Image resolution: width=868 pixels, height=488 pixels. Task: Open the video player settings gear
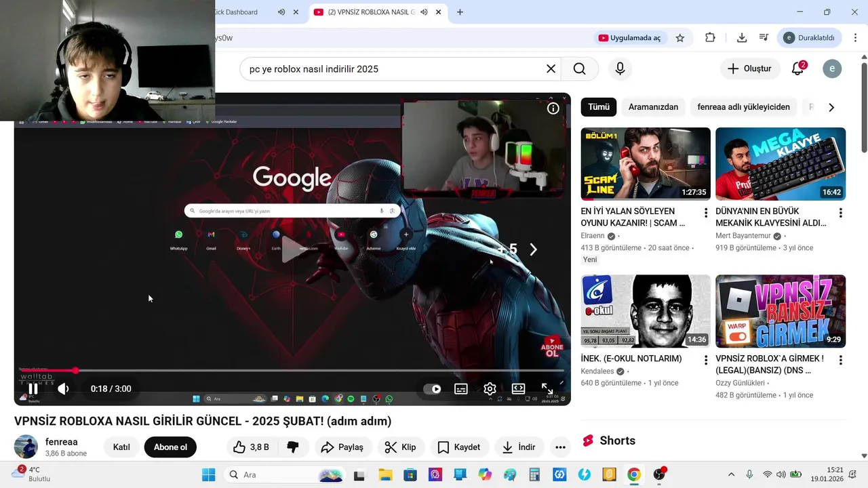click(x=490, y=389)
